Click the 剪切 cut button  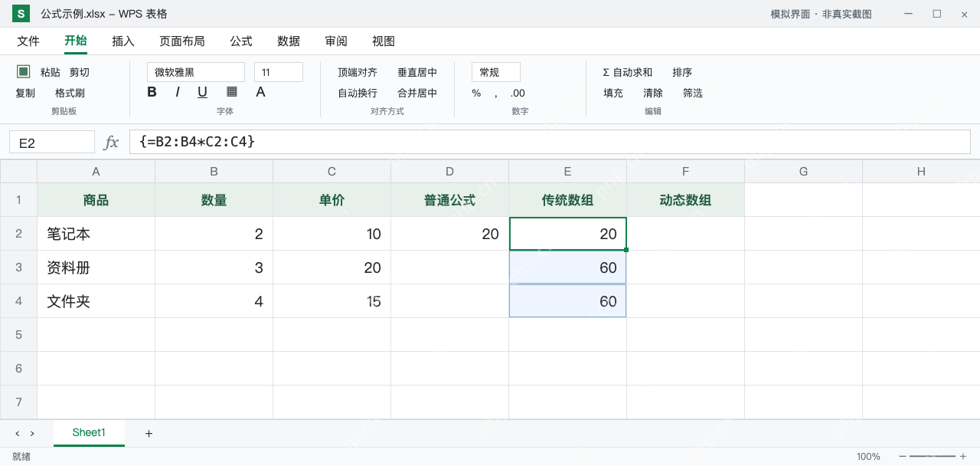coord(80,72)
